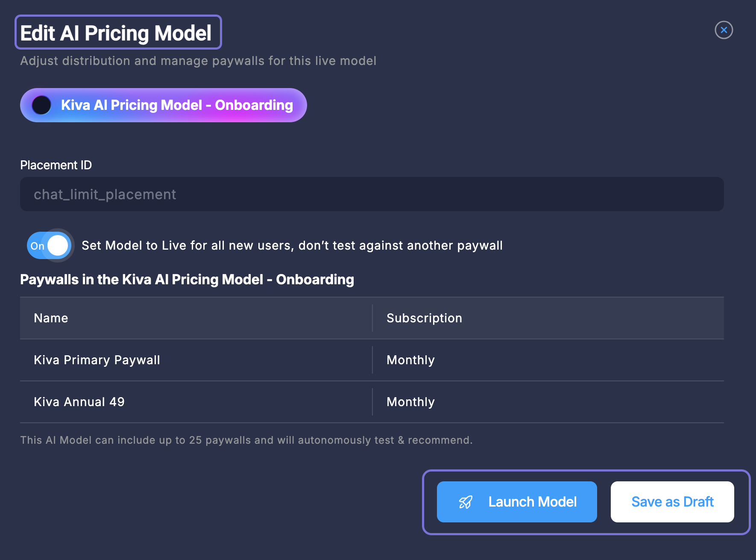Click the Placement ID label

[x=56, y=165]
